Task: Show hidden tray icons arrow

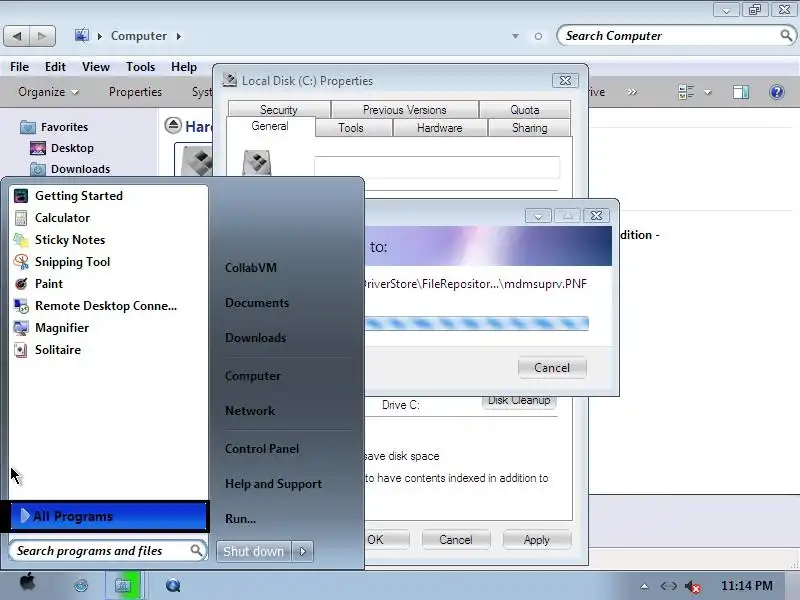Action: [x=644, y=586]
